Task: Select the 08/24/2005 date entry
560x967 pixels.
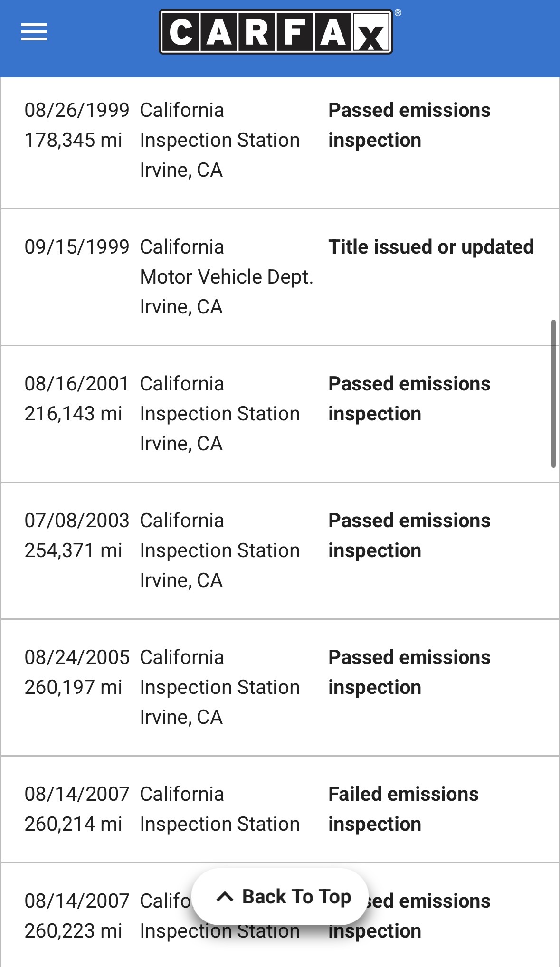Action: point(77,657)
